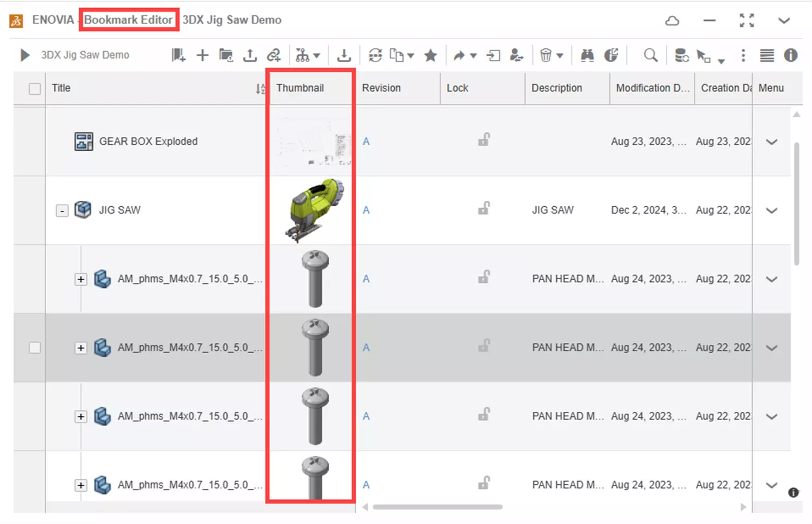Click the toolbar information icon
This screenshot has height=524, width=812.
[x=791, y=55]
